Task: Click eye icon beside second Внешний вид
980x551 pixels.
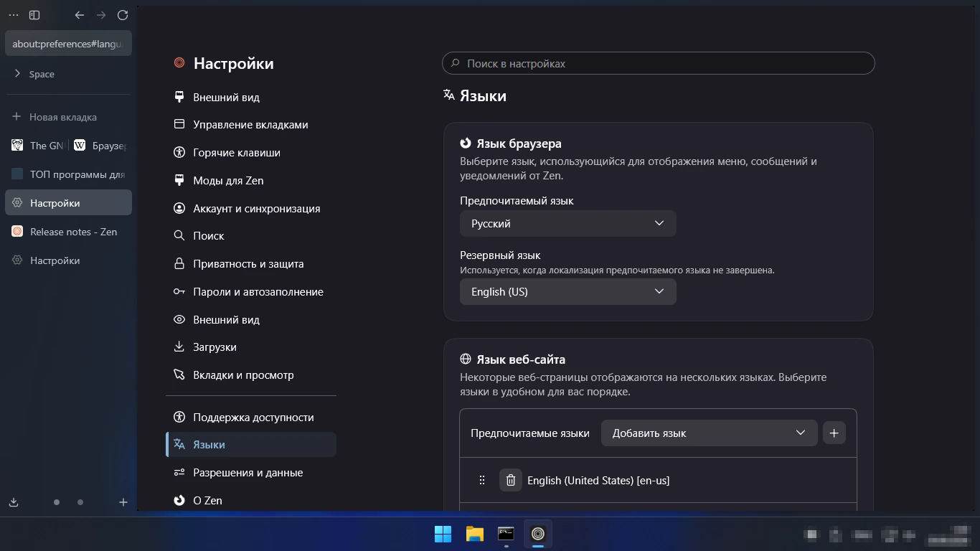Action: pyautogui.click(x=179, y=319)
